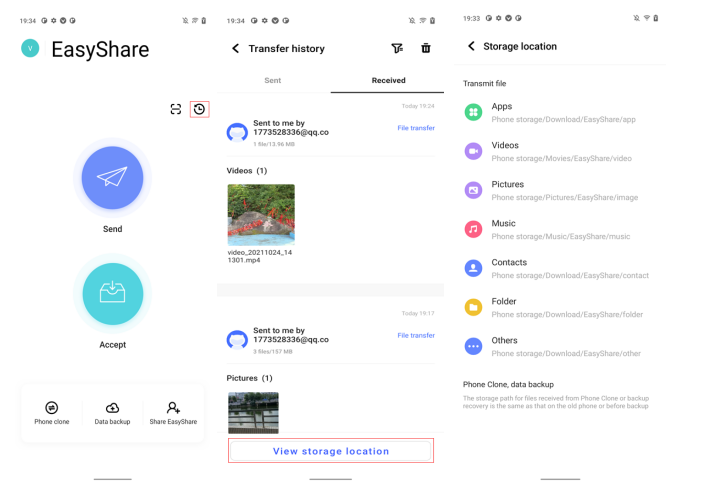Select Apps storage path text
Image resolution: width=723 pixels, height=499 pixels.
tap(563, 119)
